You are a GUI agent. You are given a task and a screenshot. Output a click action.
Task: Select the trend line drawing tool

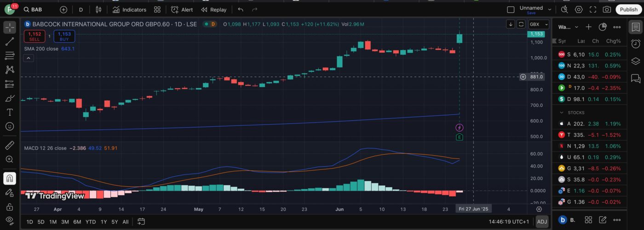[10, 42]
